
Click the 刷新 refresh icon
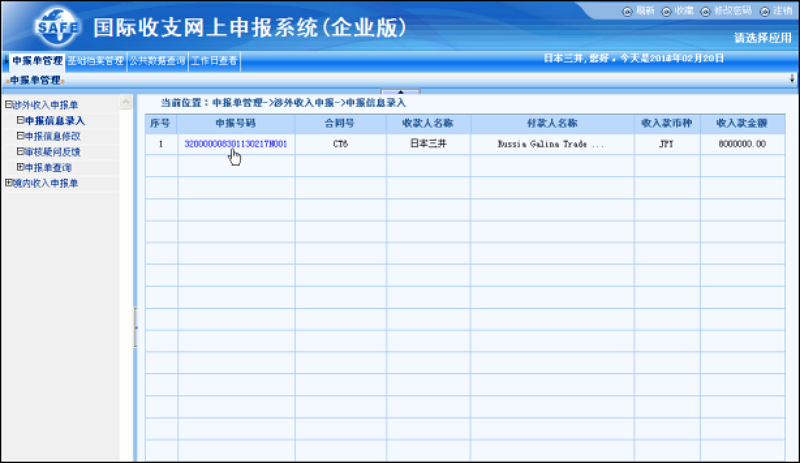(627, 10)
